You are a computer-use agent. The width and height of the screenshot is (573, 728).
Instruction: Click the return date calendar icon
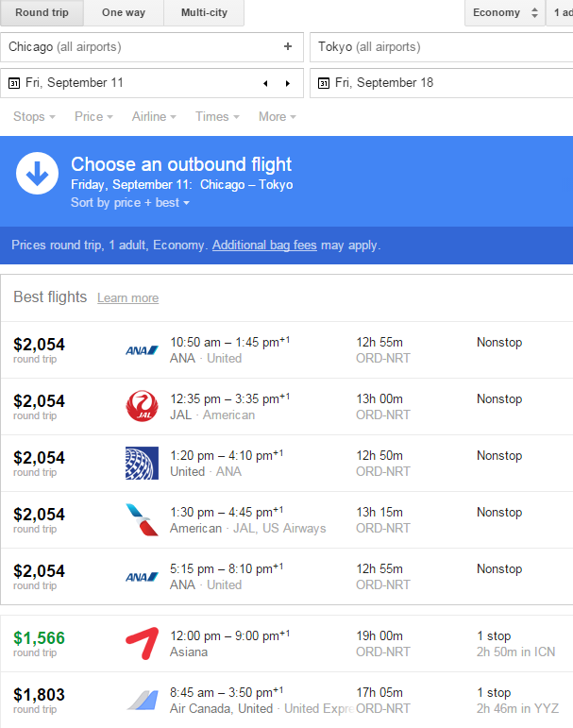[x=324, y=83]
